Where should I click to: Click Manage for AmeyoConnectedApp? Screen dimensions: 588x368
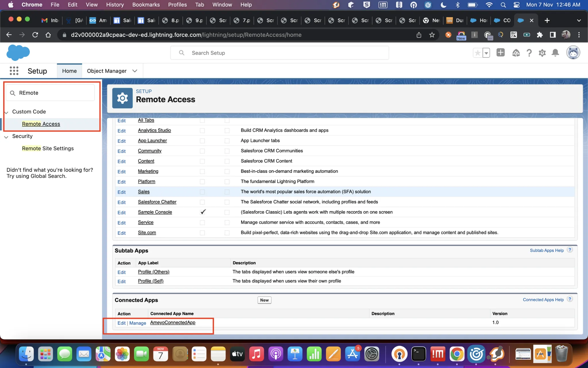pyautogui.click(x=138, y=323)
